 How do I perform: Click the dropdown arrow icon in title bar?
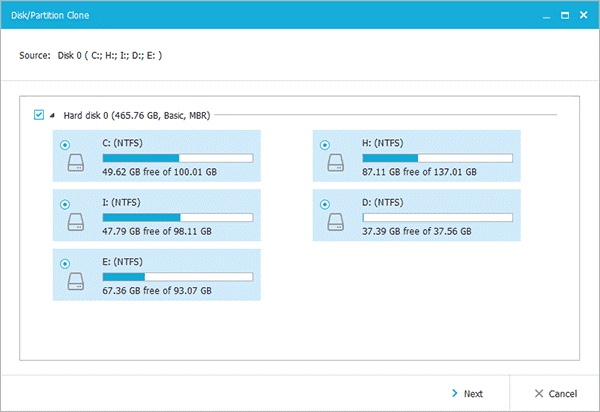tap(545, 16)
